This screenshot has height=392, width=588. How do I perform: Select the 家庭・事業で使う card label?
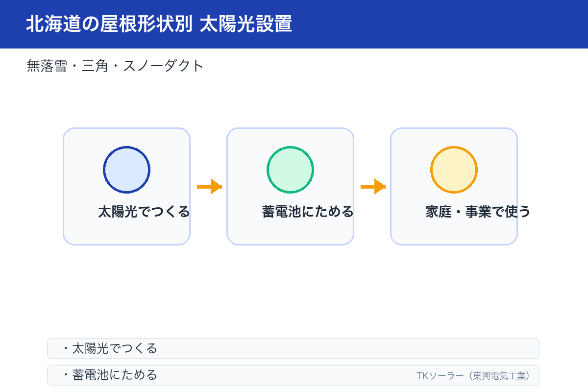[x=478, y=212]
